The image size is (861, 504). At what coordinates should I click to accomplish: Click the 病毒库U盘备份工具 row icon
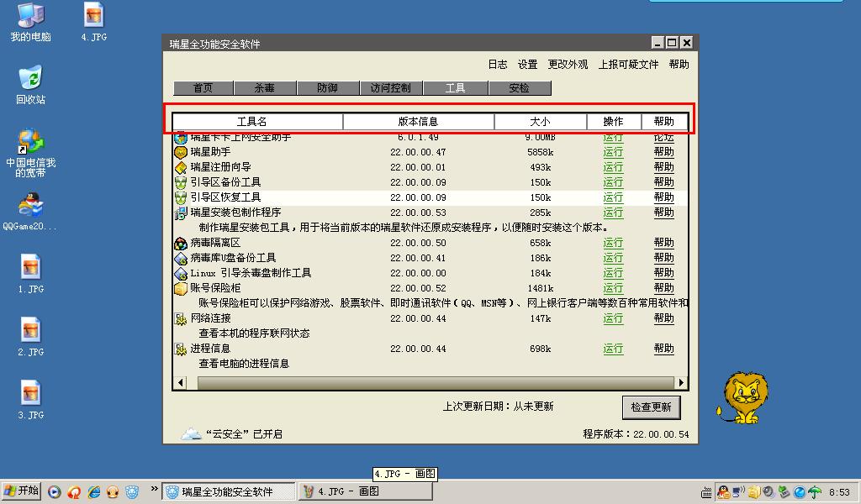[181, 258]
